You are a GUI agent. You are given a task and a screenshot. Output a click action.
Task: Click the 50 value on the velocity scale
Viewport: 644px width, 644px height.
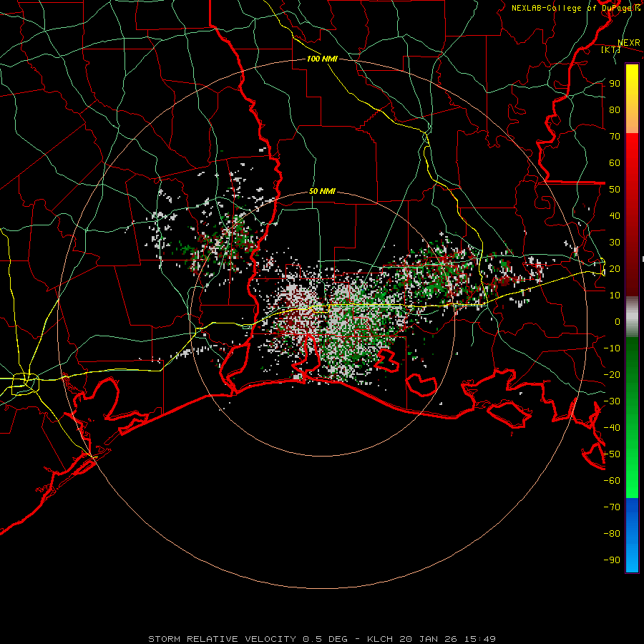point(615,190)
